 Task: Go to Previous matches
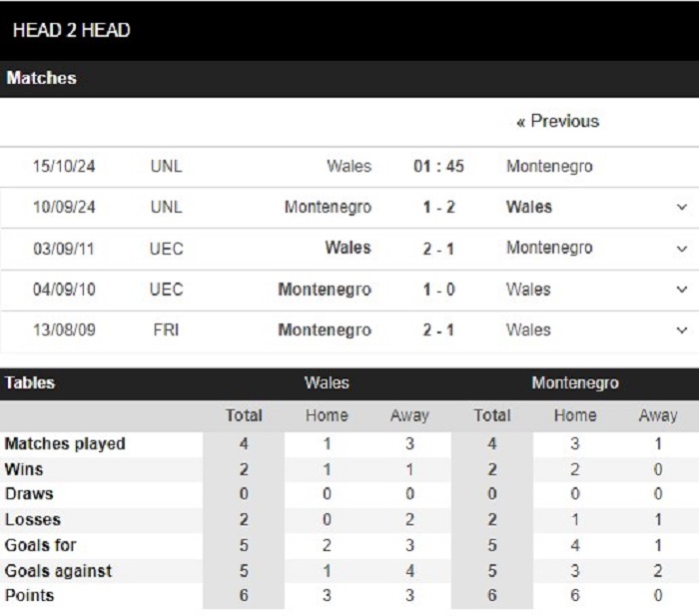[557, 121]
